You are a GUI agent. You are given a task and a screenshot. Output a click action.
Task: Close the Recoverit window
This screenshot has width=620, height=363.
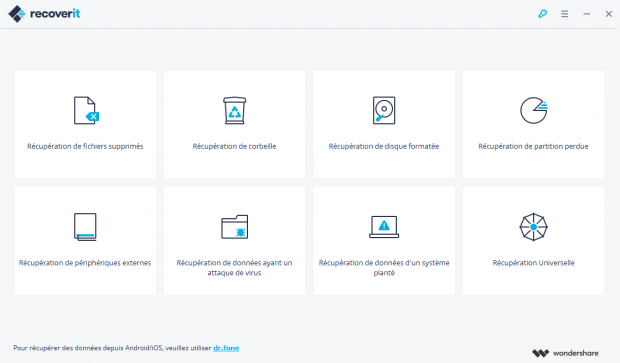[609, 14]
